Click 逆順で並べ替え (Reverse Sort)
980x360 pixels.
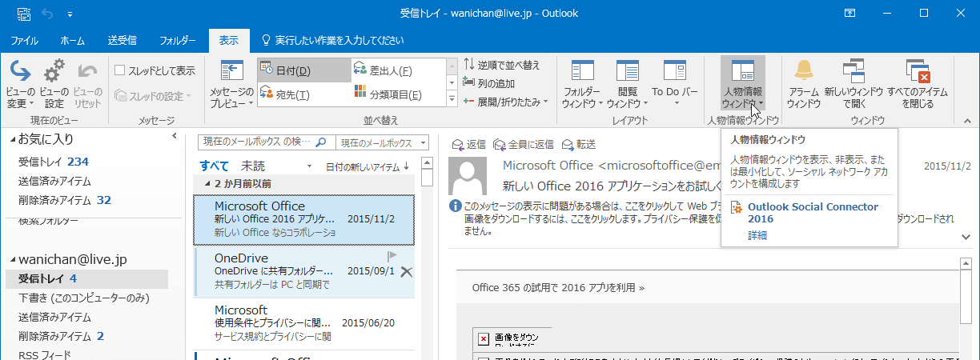(x=501, y=66)
